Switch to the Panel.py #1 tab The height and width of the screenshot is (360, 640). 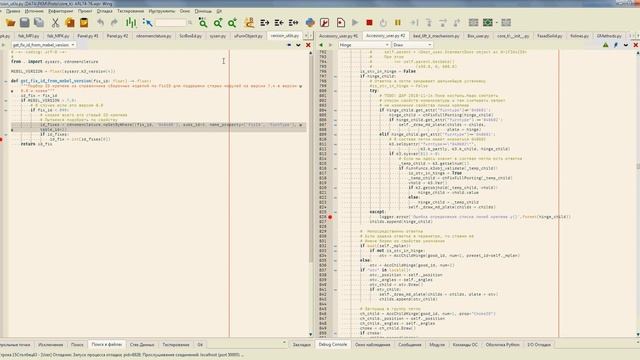[88, 36]
